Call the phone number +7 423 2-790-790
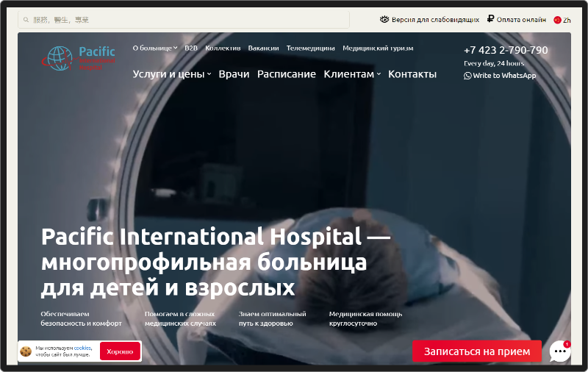588x372 pixels. 506,50
